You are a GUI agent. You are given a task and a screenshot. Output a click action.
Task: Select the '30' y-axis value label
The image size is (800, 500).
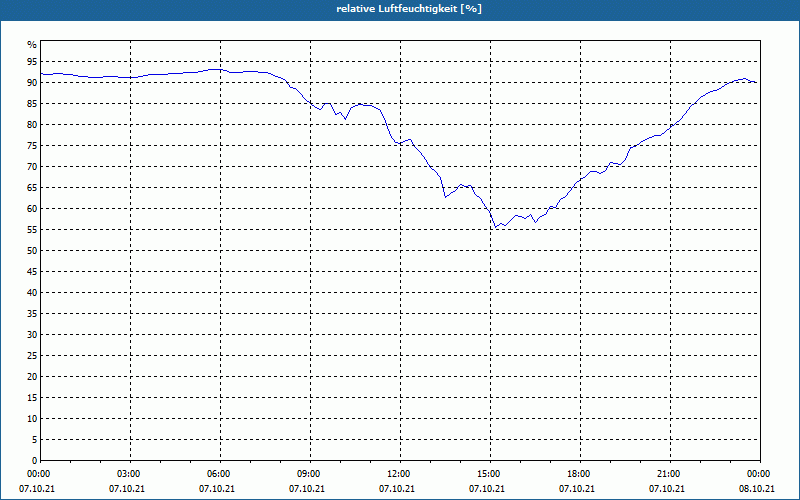click(32, 335)
